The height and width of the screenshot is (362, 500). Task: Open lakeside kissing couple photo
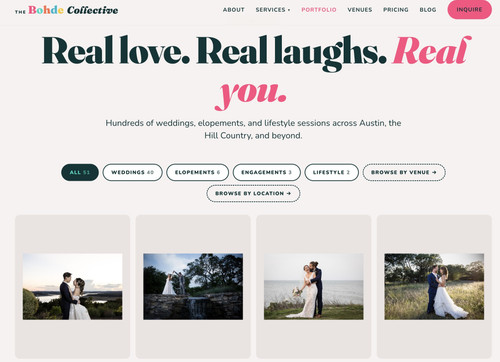coord(314,287)
